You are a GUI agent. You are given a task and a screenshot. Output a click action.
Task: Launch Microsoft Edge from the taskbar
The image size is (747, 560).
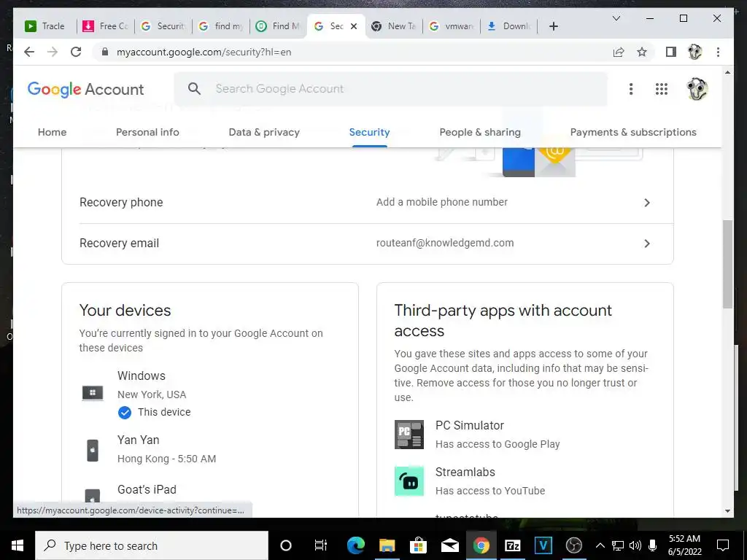355,545
